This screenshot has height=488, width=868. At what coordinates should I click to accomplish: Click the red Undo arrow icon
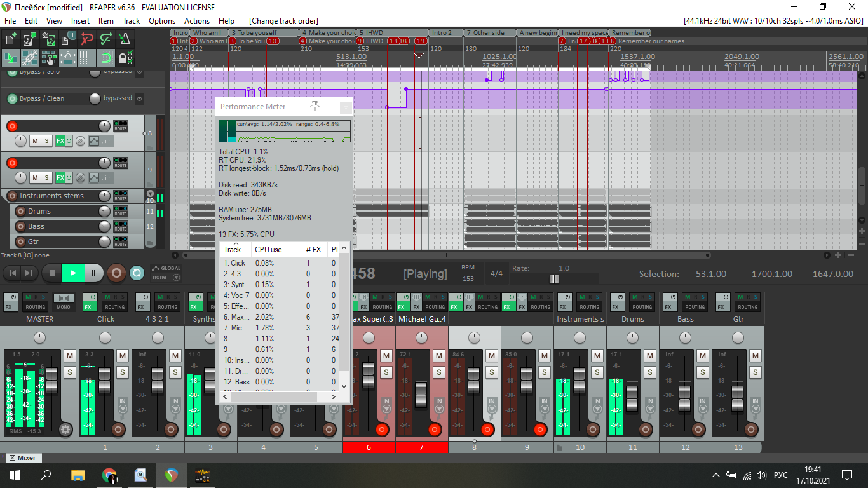(88, 39)
